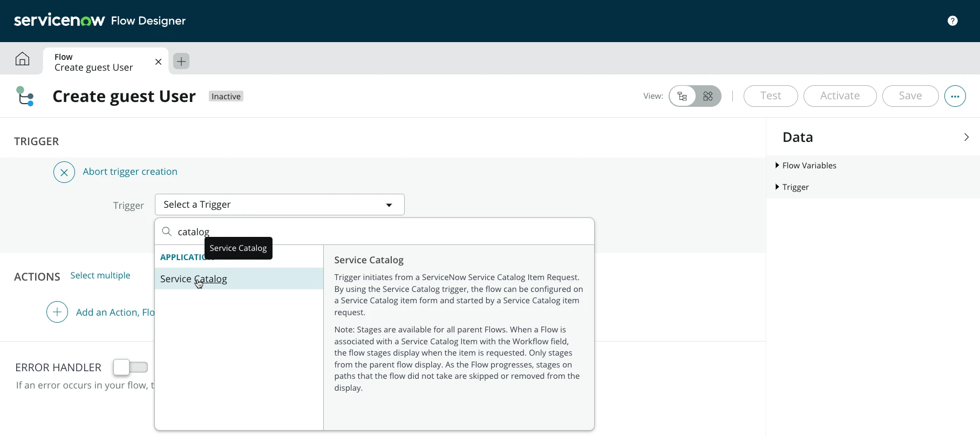Click the Select multiple link
The image size is (980, 436).
[x=100, y=276]
